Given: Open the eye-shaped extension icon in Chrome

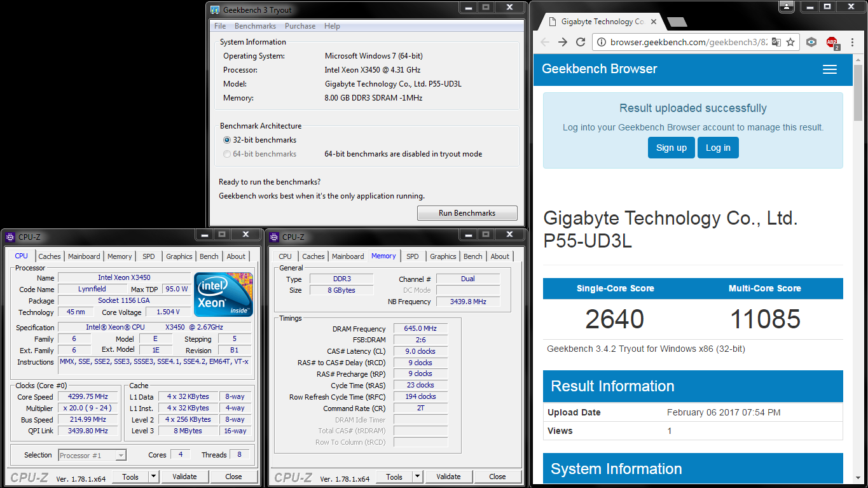Looking at the screenshot, I should pos(811,42).
